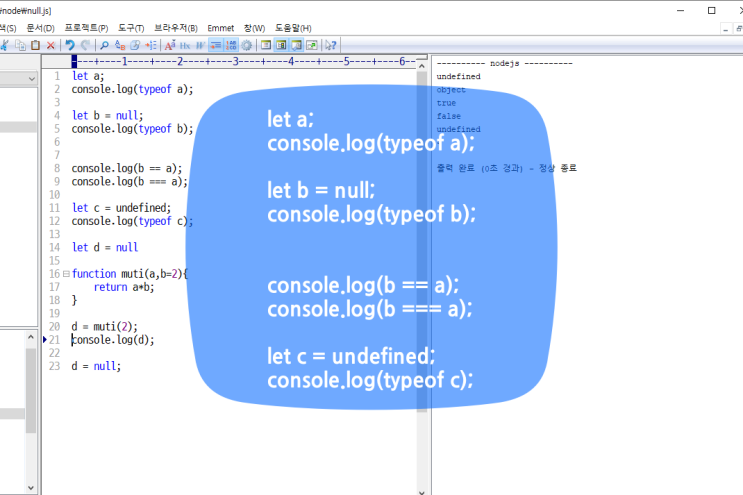Click the Copy toolbar icon

pyautogui.click(x=20, y=45)
